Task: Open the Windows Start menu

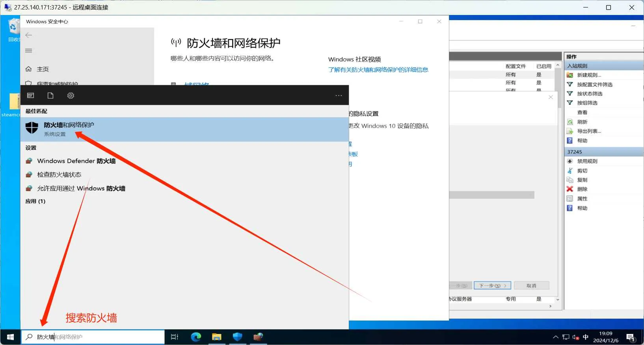Action: 10,337
